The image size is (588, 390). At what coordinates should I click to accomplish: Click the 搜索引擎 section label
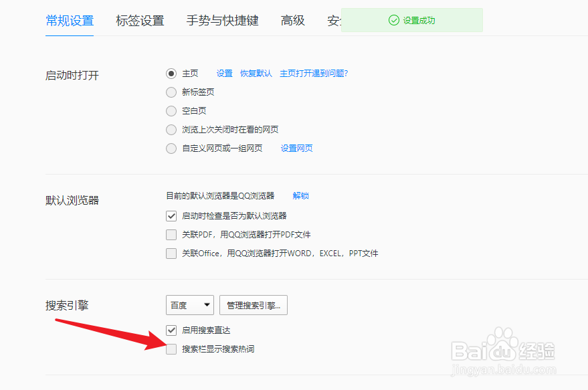point(67,305)
